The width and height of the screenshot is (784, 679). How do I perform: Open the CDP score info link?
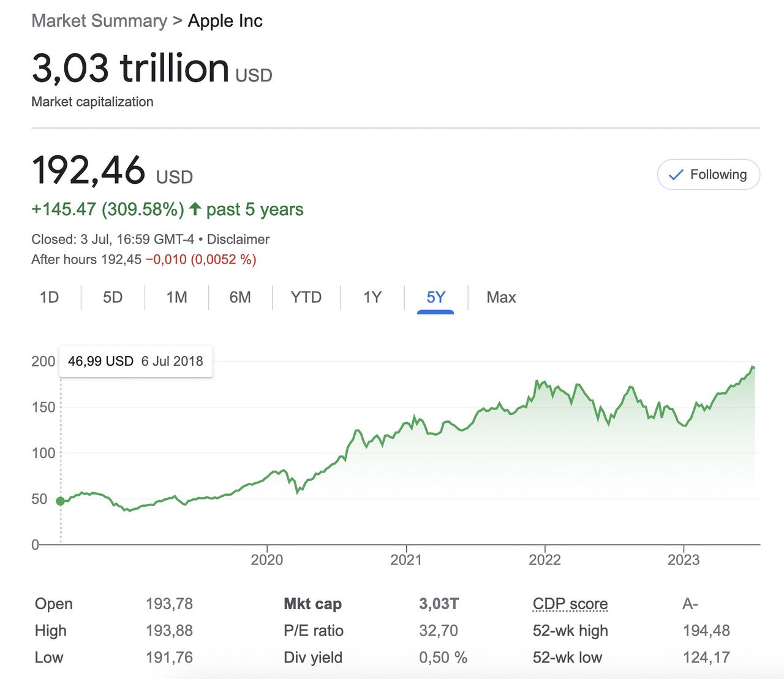tap(570, 604)
